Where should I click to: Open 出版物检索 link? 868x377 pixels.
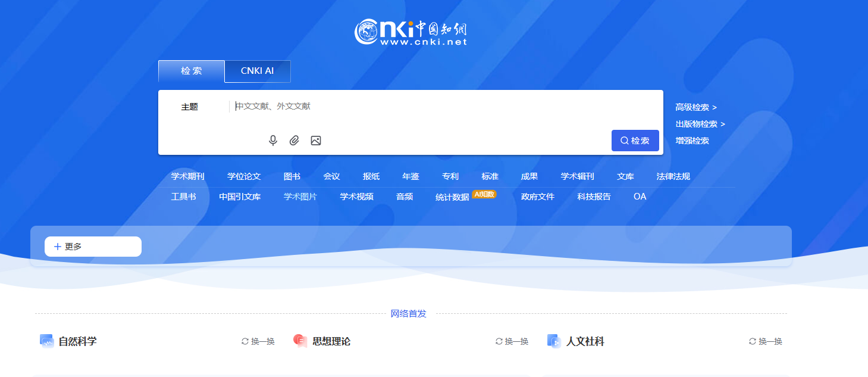click(700, 124)
